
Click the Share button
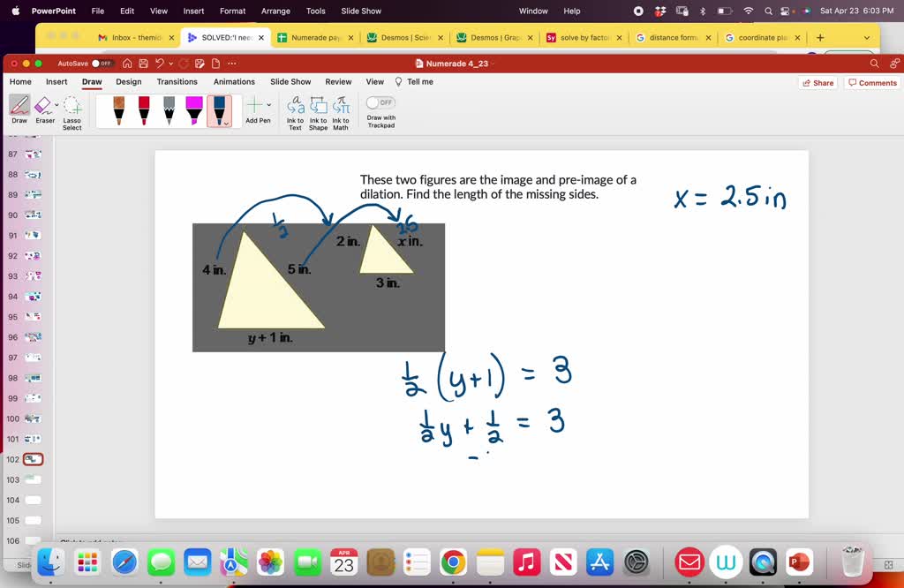tap(817, 81)
